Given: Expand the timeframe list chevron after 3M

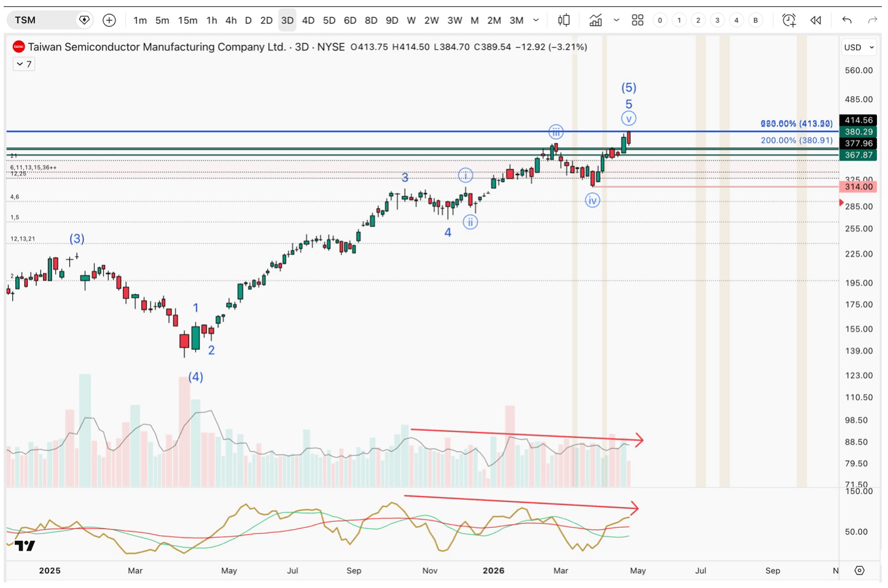Looking at the screenshot, I should click(536, 20).
